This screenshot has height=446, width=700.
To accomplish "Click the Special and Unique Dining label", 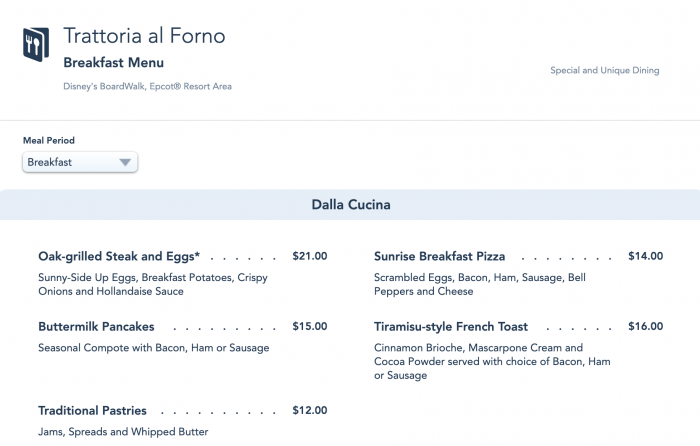I will tap(606, 71).
